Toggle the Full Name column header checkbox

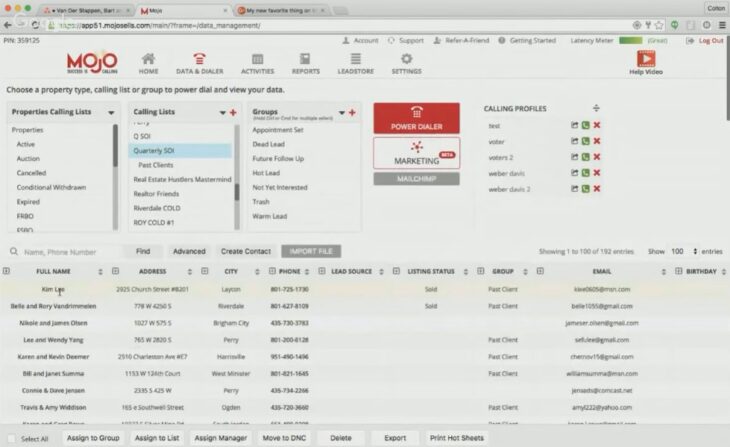pyautogui.click(x=7, y=271)
